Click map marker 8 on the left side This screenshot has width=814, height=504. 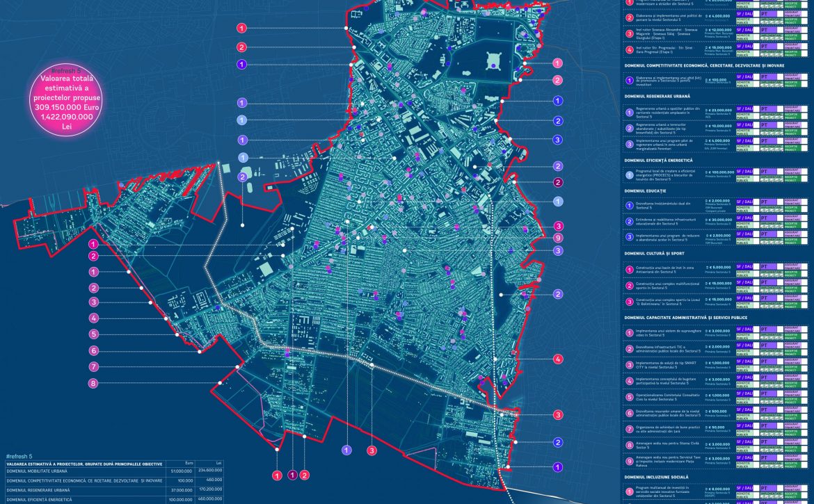coord(93,383)
